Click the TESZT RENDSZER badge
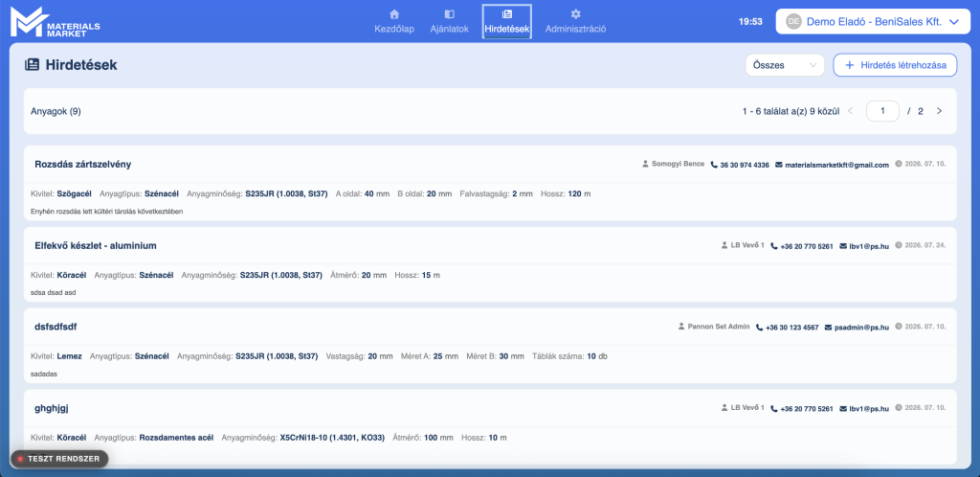Viewport: 980px width, 477px height. tap(59, 459)
